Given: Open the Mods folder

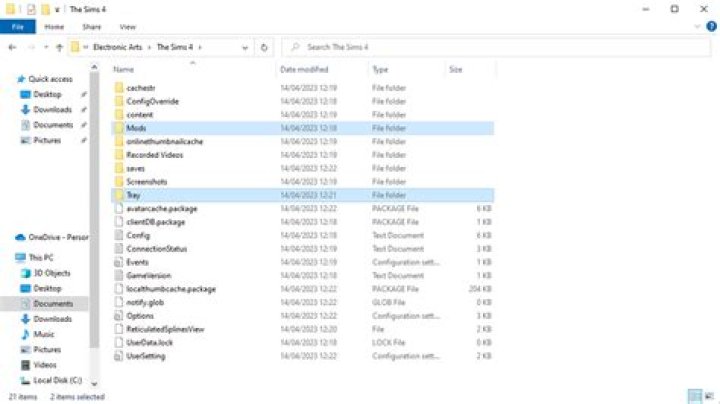Looking at the screenshot, I should (136, 128).
